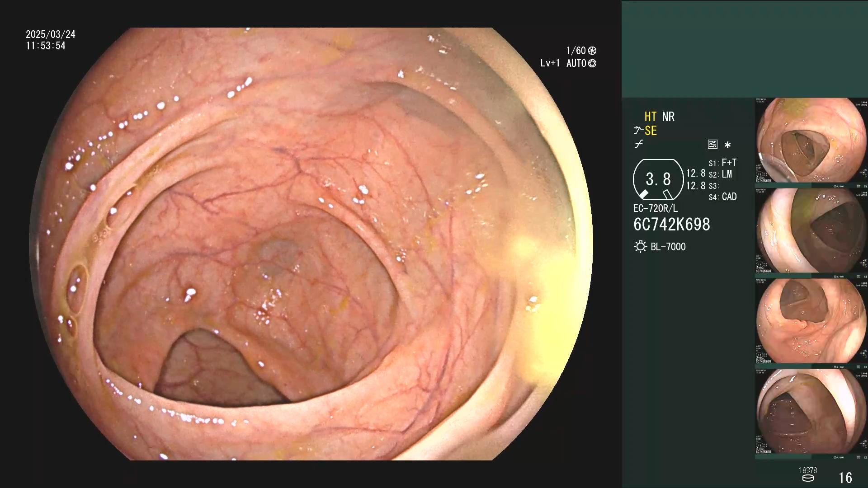Open the second captured thumbnail with dark lumen
Screen dimensions: 868x488
point(811,231)
